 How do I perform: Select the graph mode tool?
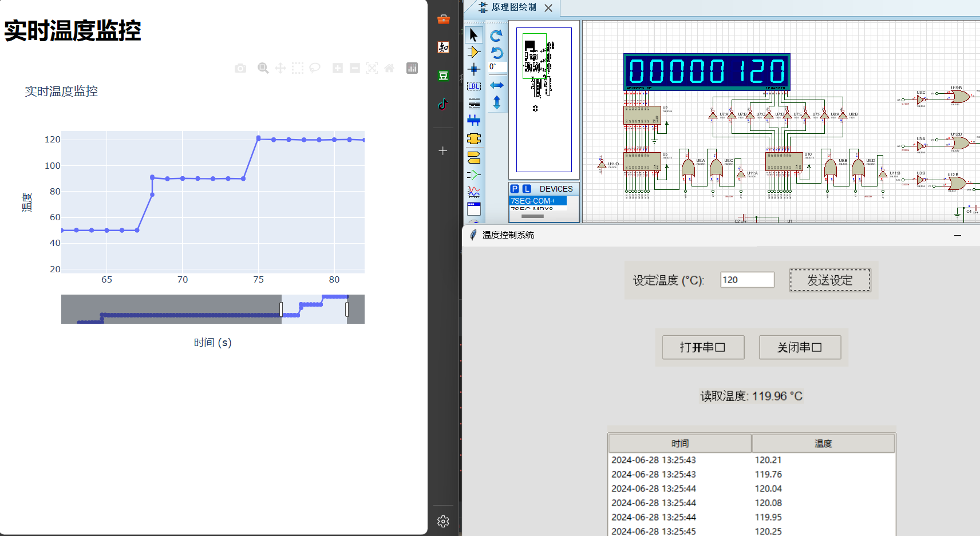point(474,192)
